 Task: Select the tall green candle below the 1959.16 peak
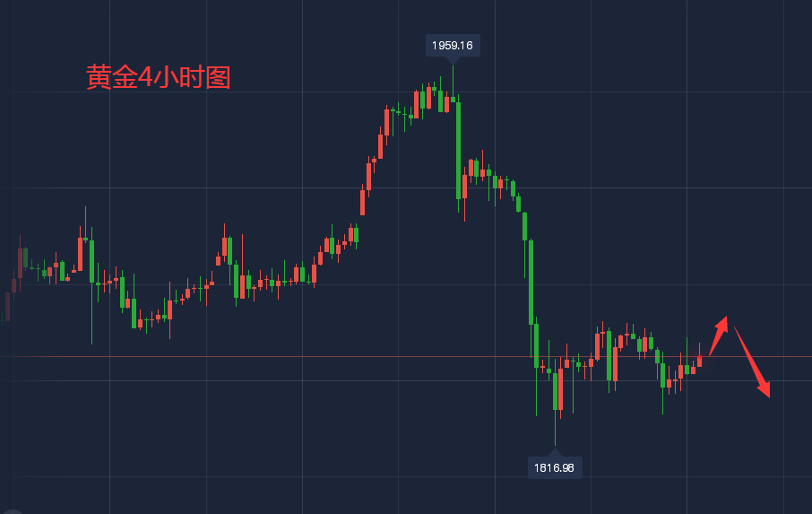click(x=459, y=150)
